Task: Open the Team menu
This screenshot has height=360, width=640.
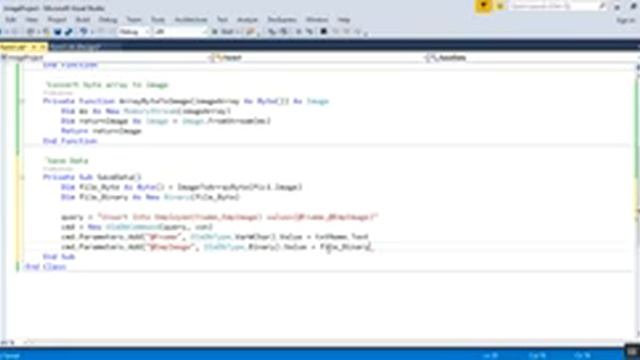Action: (133, 20)
